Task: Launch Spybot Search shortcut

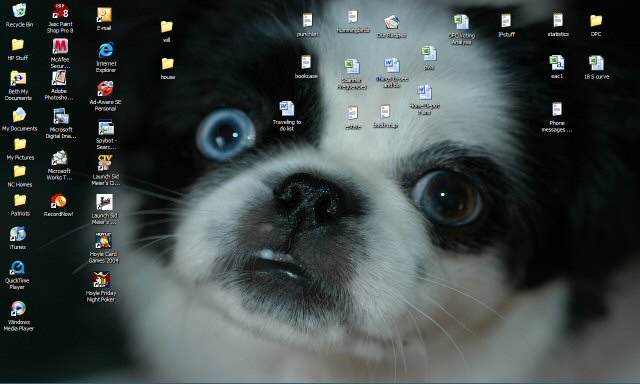Action: (106, 127)
